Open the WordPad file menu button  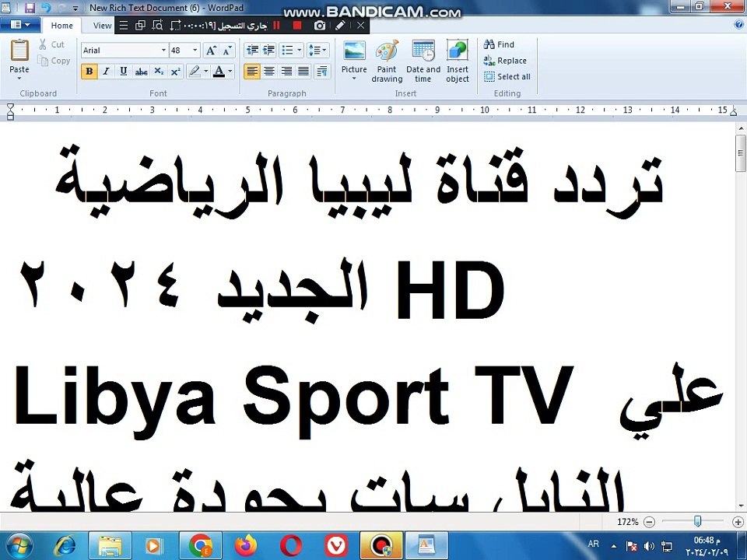tap(20, 25)
